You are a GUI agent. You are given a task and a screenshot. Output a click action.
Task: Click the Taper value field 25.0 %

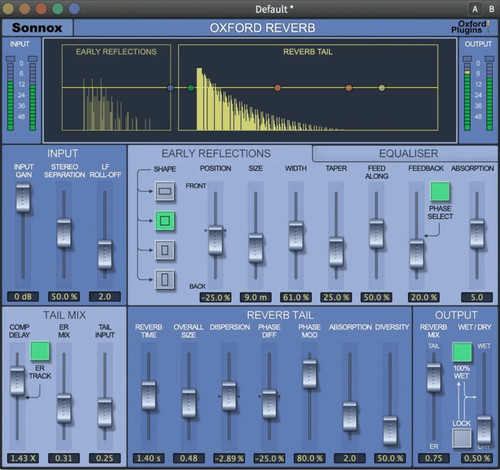(336, 297)
